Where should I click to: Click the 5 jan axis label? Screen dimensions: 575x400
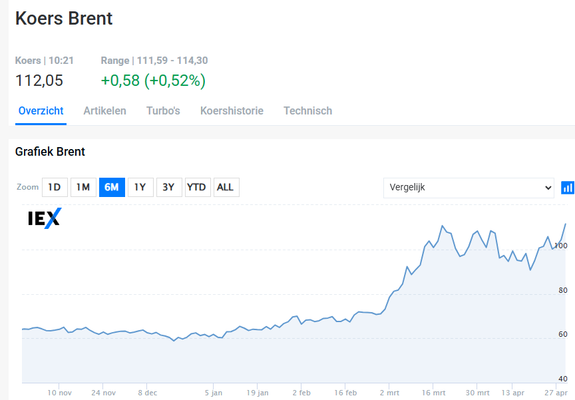point(213,393)
